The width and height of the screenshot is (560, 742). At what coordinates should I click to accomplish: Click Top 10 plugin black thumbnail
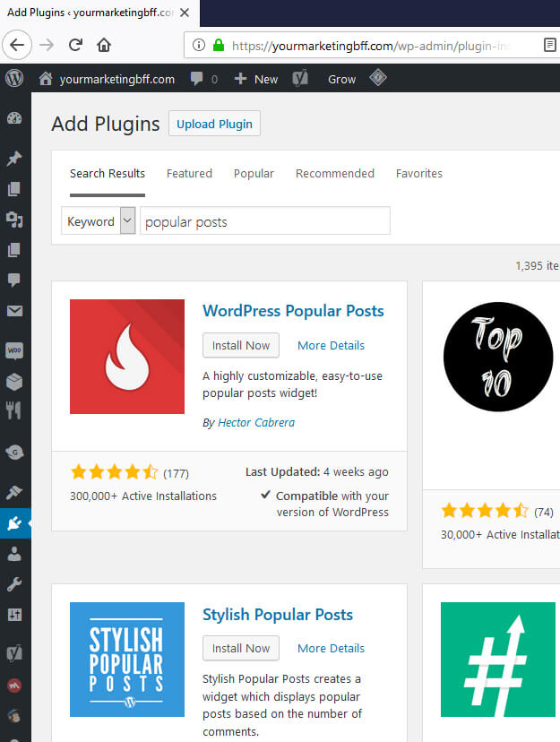point(498,357)
